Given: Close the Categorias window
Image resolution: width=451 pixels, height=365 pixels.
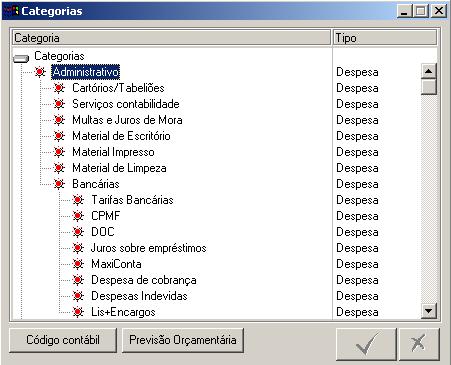Looking at the screenshot, I should click(439, 11).
